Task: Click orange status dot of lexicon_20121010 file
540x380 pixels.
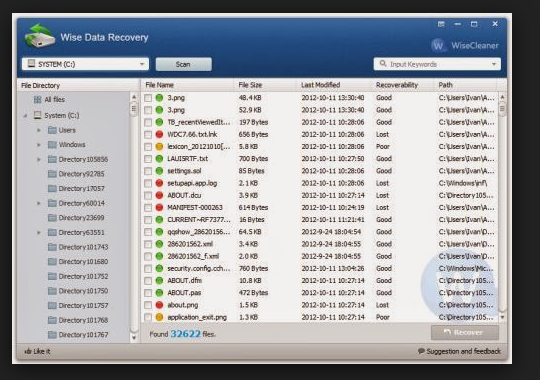Action: point(159,146)
